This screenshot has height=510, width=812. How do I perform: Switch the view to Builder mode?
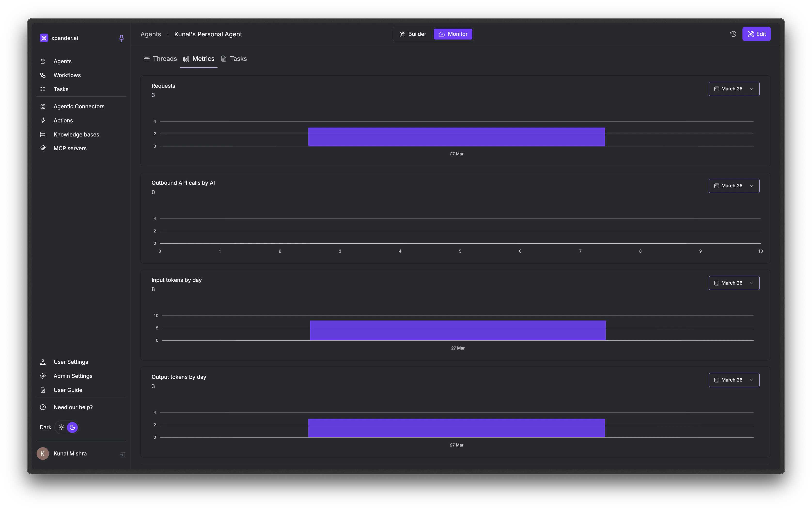point(413,34)
